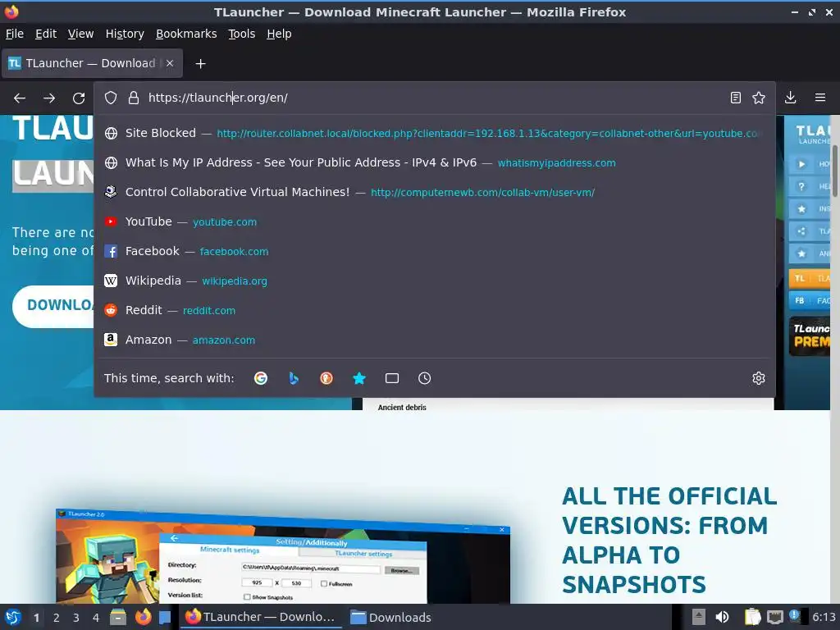Click the white DOWNLOAD button on page

click(53, 306)
